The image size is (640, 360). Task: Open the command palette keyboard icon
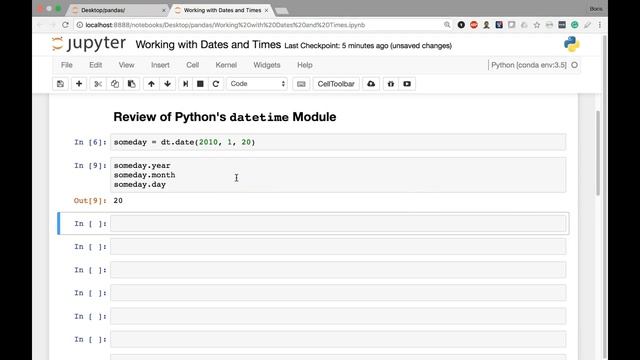pos(301,84)
